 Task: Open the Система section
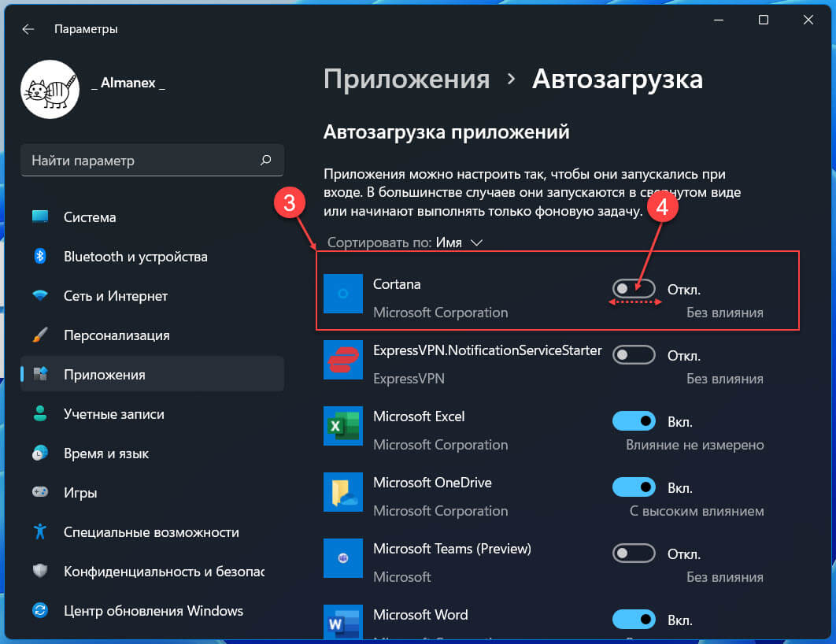click(x=152, y=217)
